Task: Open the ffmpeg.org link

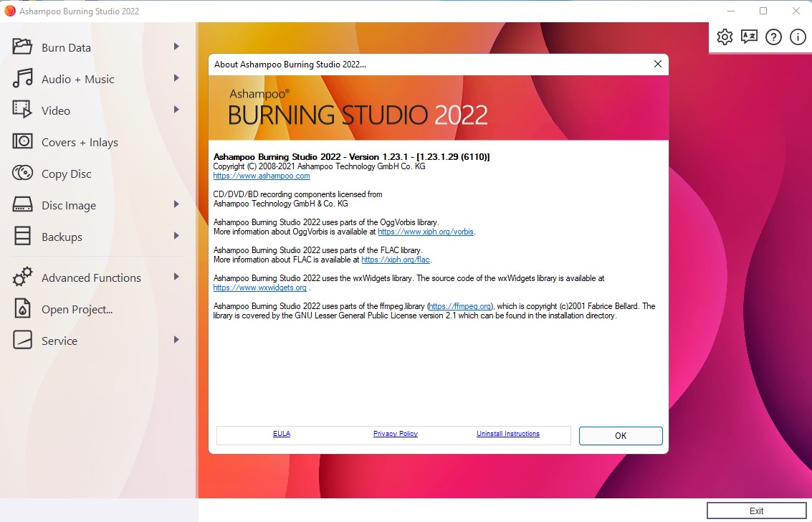Action: click(x=460, y=307)
